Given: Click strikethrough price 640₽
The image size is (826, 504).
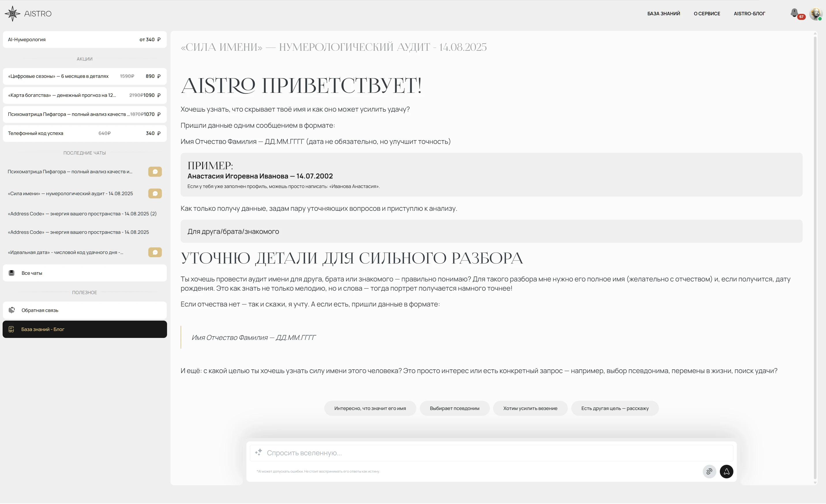Looking at the screenshot, I should click(x=105, y=133).
